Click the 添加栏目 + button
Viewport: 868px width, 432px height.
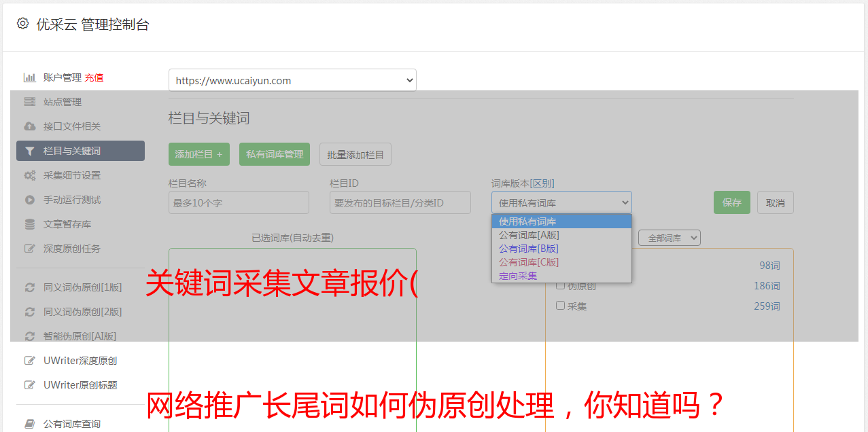199,154
